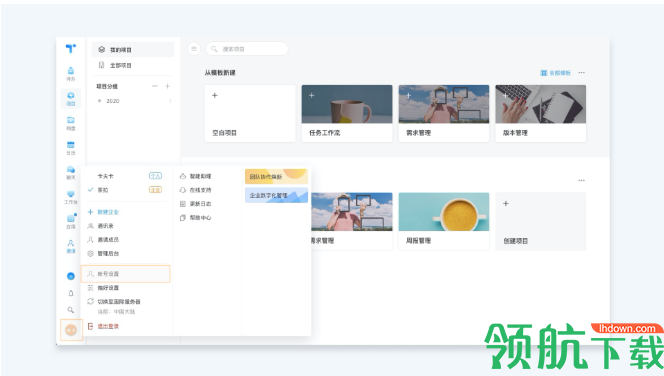Toggle the project list collapse hamburger button
664x376 pixels.
[x=194, y=49]
